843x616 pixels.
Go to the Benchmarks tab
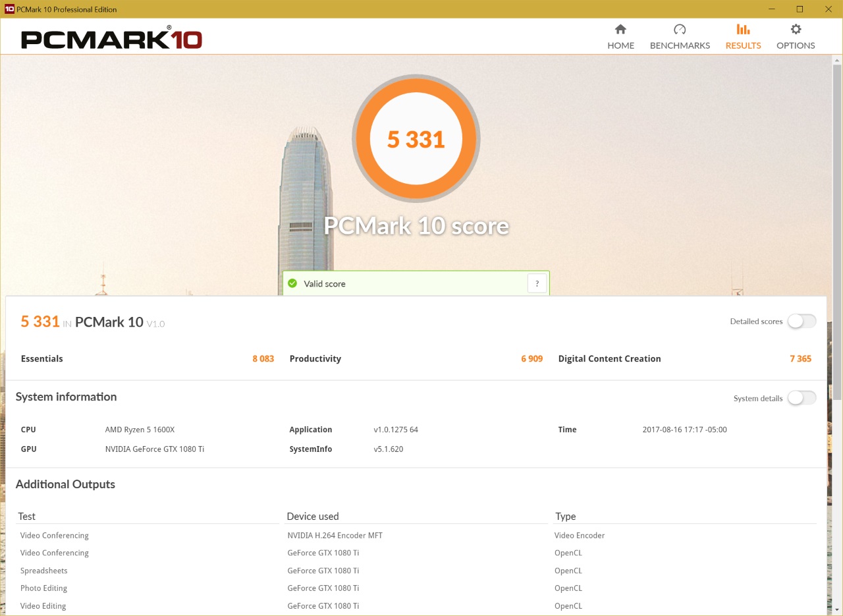click(680, 37)
